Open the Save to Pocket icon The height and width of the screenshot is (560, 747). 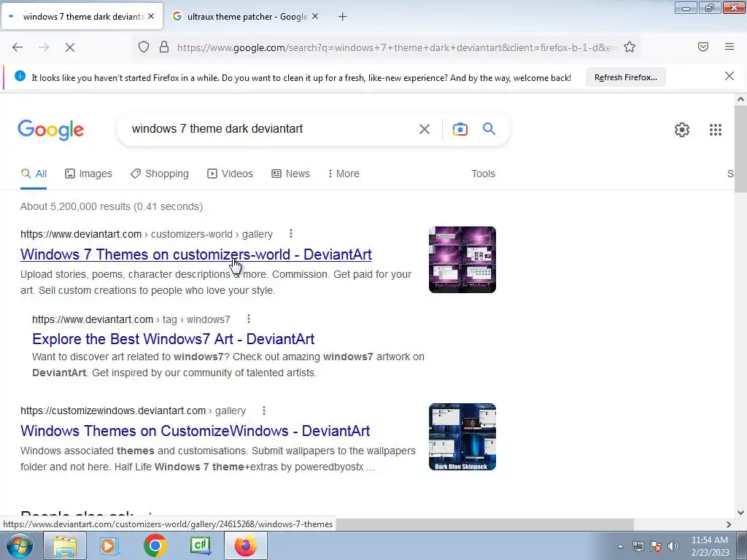[703, 47]
